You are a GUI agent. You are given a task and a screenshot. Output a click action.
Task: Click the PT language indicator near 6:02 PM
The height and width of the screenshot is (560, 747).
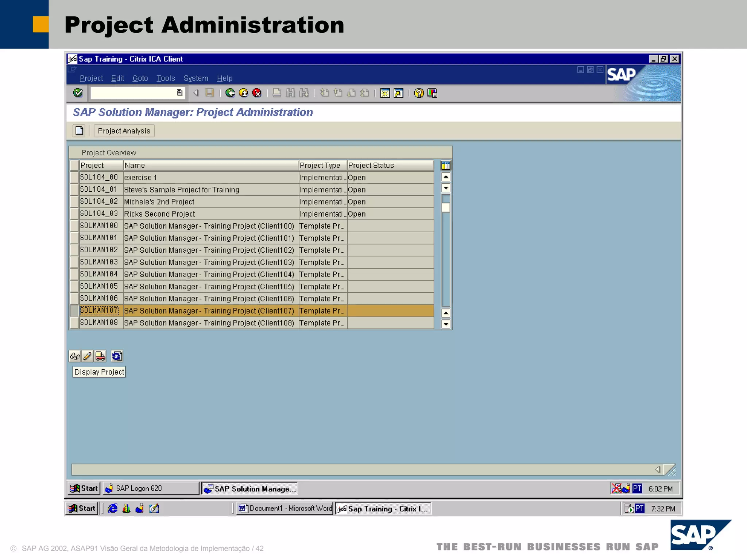click(637, 489)
